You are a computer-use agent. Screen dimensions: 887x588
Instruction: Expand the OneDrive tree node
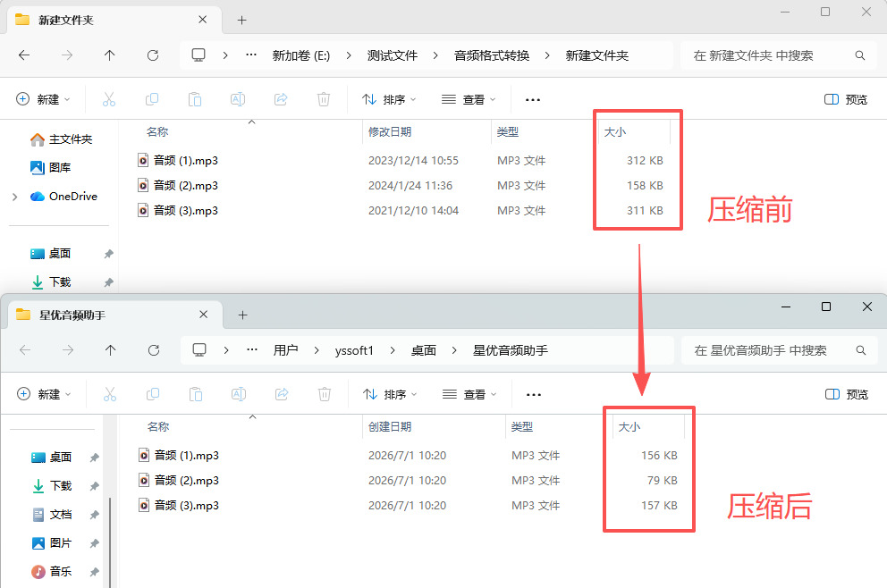tap(15, 197)
